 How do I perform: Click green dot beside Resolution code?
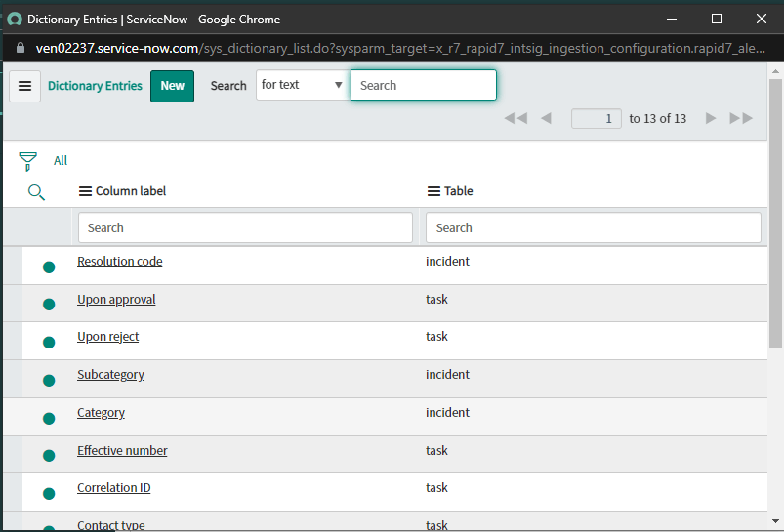pyautogui.click(x=49, y=266)
